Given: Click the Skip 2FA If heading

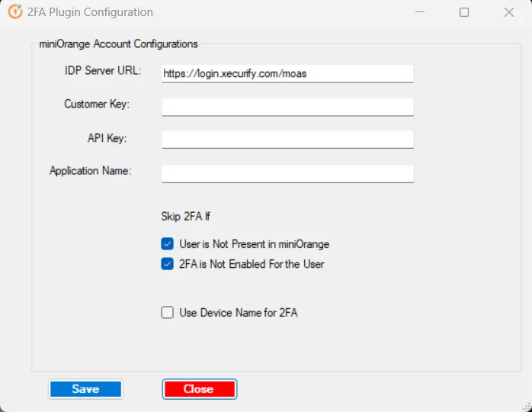Looking at the screenshot, I should (185, 217).
